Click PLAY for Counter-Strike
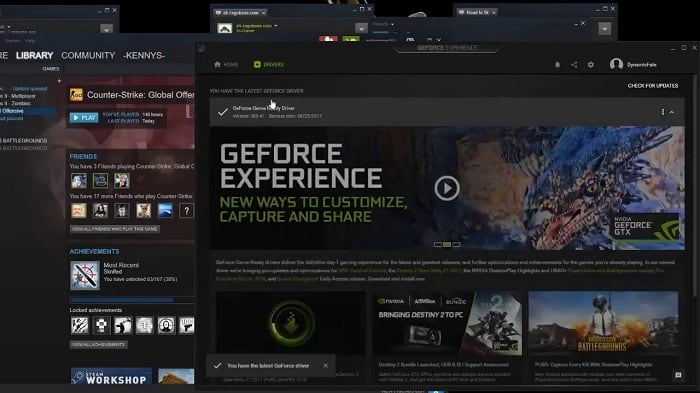Viewport: 700px width, 393px height. [84, 117]
